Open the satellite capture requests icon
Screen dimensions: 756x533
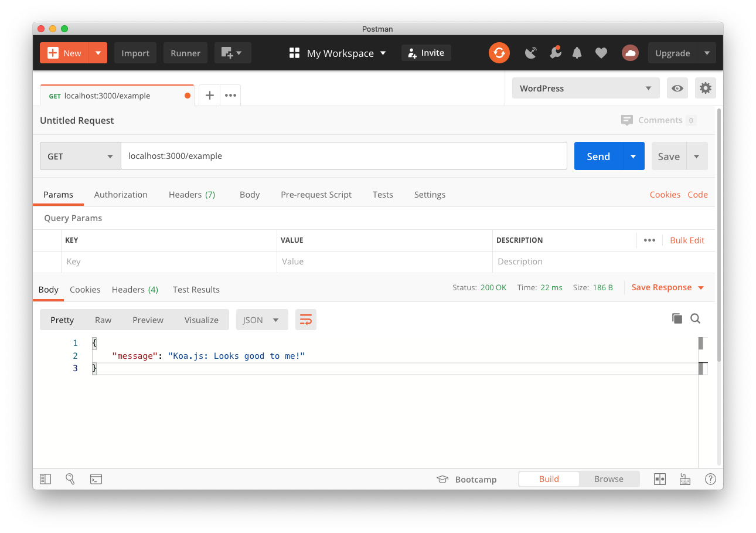coord(531,53)
